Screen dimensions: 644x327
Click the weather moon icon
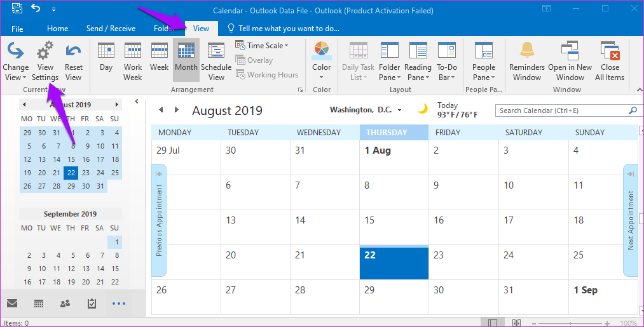tap(422, 109)
